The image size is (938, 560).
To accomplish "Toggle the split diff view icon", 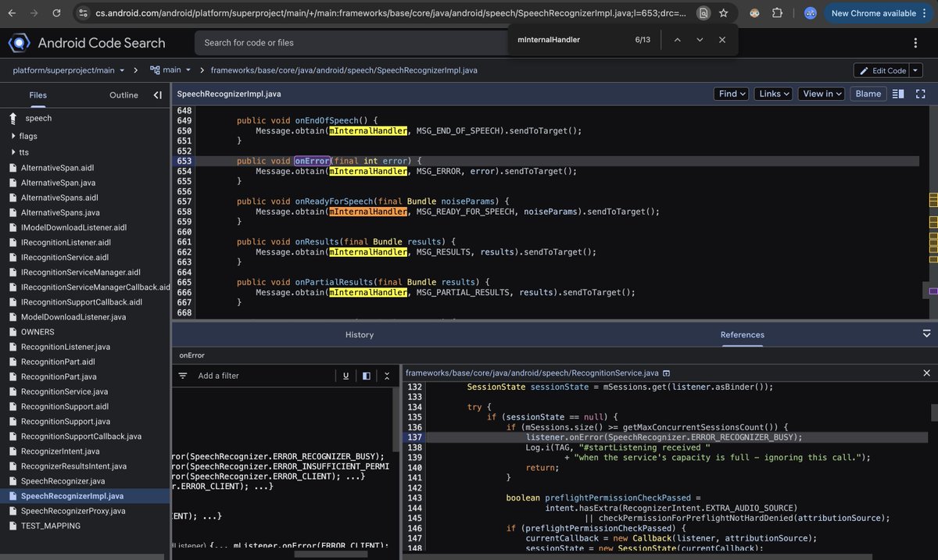I will pyautogui.click(x=898, y=94).
